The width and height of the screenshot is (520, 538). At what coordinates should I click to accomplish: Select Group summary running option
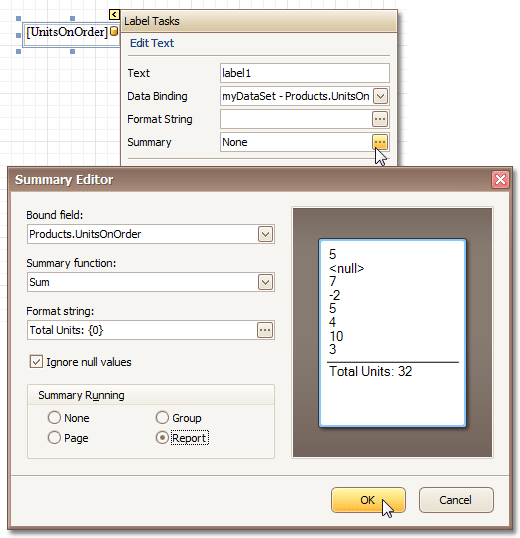[x=162, y=418]
